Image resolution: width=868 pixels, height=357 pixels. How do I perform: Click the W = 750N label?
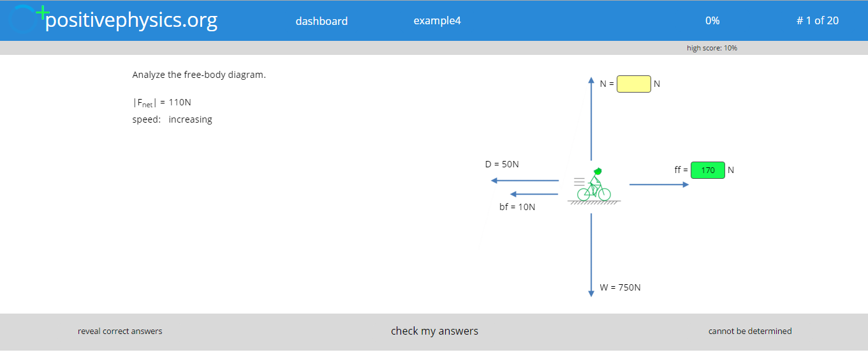(x=620, y=287)
